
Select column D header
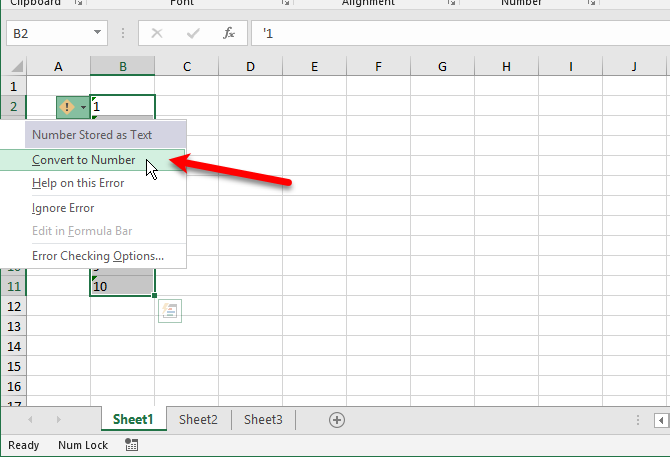coord(250,66)
